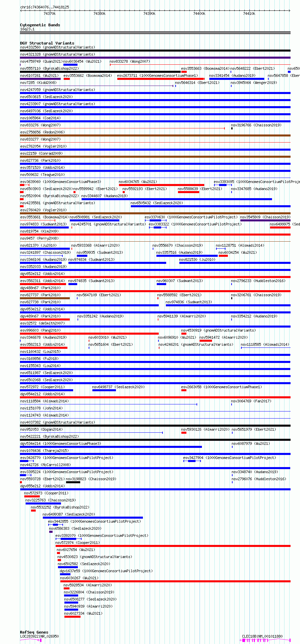Select the nsv3341454 (Audano2019) label

coord(232,75)
